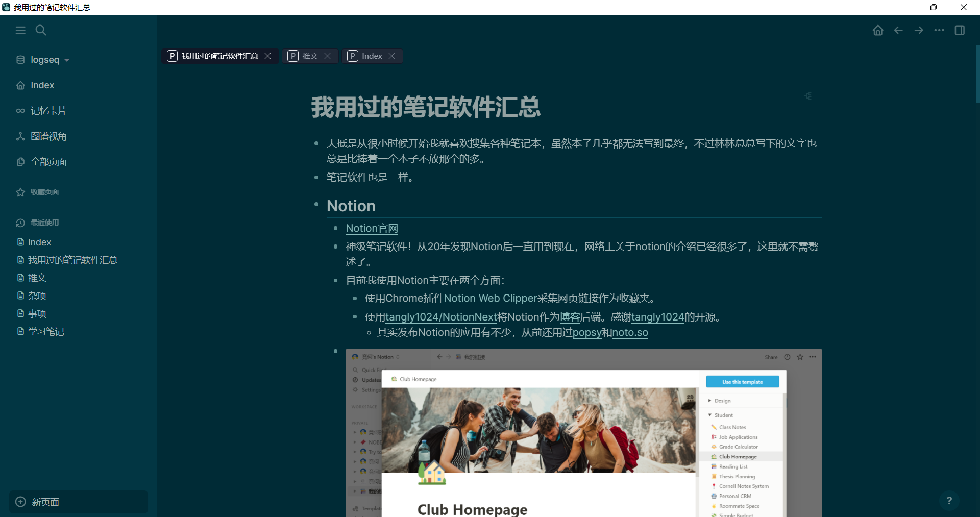Collapse the Notion heading bullet
Image resolution: width=980 pixels, height=517 pixels.
(x=316, y=204)
